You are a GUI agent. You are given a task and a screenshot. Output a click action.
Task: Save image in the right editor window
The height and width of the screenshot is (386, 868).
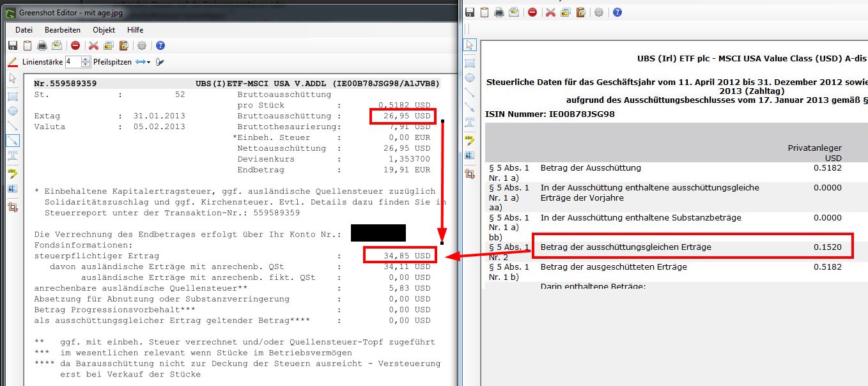coord(470,12)
